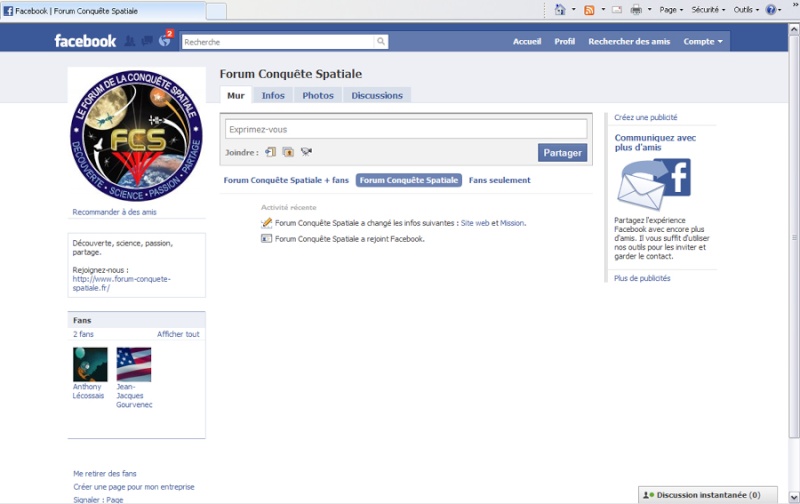
Task: Filter wall to 'Fans seulement'
Action: 499,180
